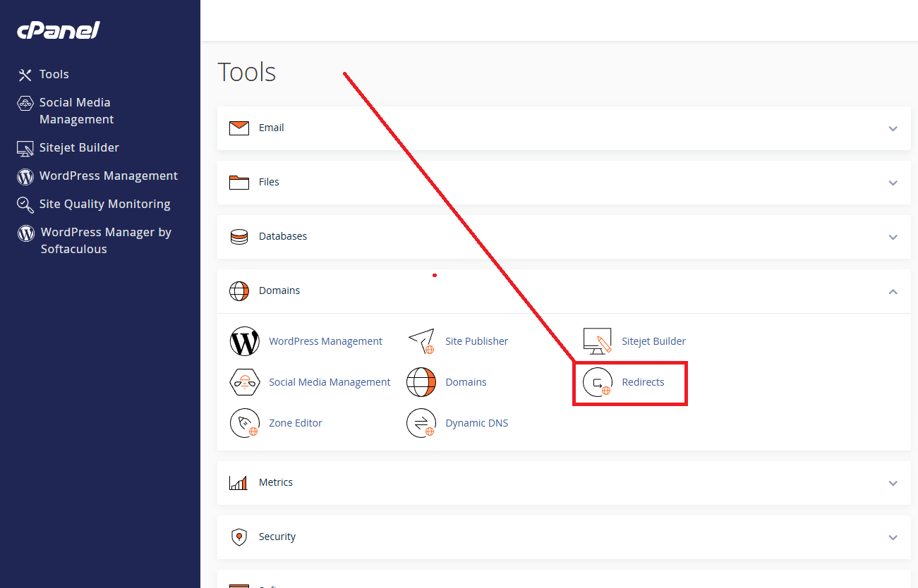Click the Databases stack icon
This screenshot has width=918, height=588.
coord(239,237)
